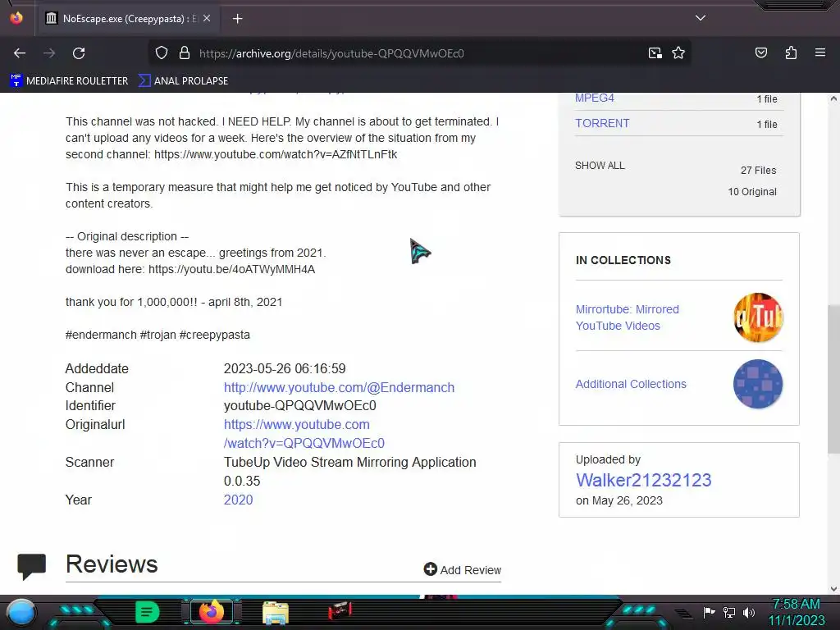This screenshot has height=630, width=840.
Task: Click the '27 Files' count text
Action: click(x=758, y=171)
